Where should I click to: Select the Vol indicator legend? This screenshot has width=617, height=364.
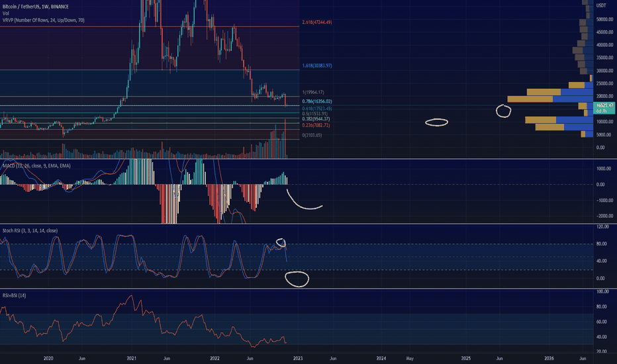[5, 13]
